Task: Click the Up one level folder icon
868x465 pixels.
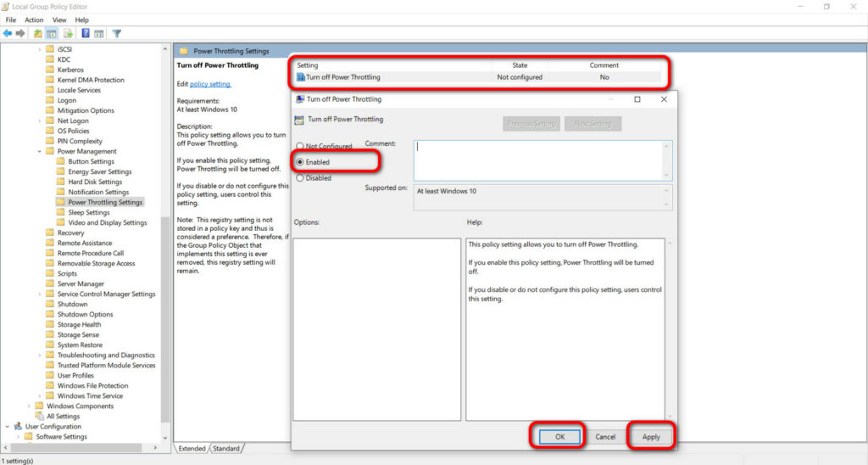Action: (37, 34)
